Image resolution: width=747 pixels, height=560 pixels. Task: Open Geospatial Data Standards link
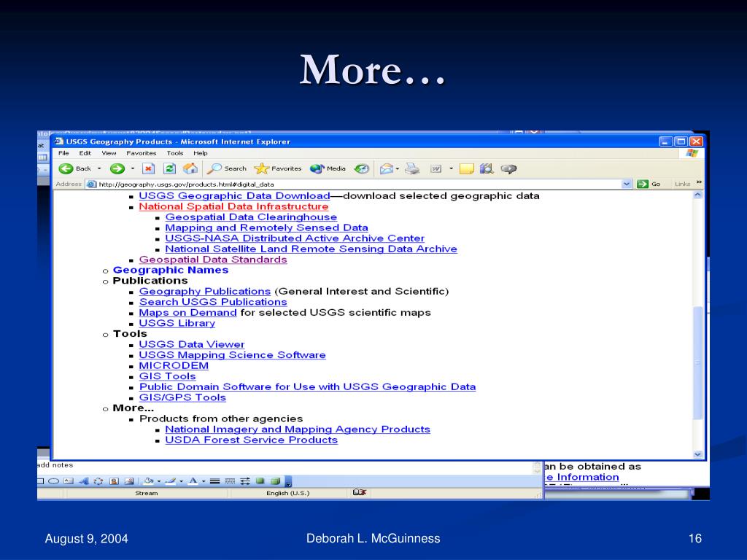point(213,260)
